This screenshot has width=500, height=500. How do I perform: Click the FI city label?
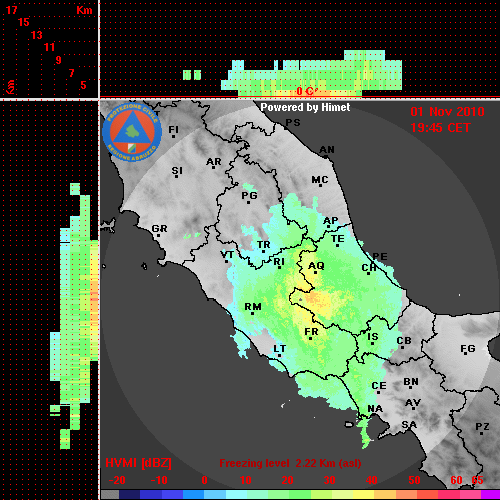[174, 129]
